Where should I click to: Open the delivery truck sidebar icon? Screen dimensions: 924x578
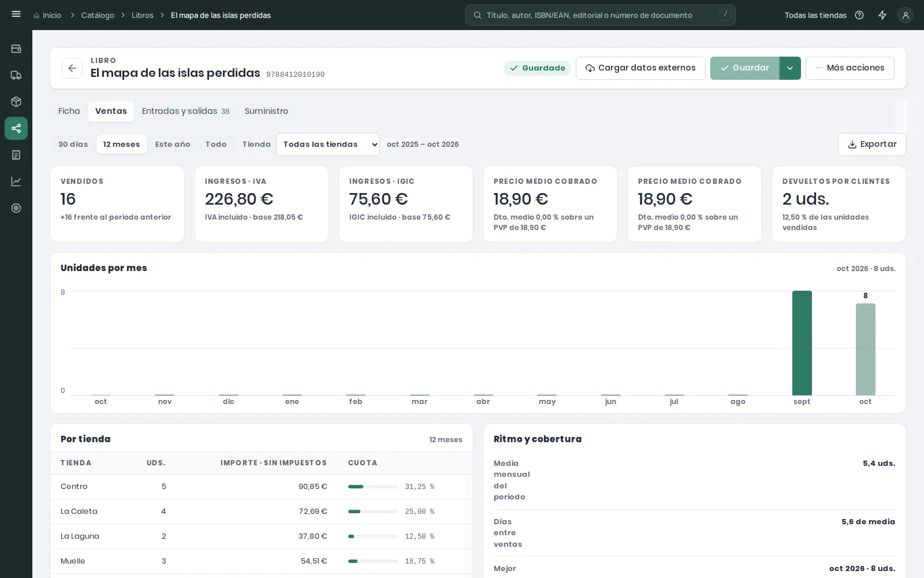[x=16, y=75]
